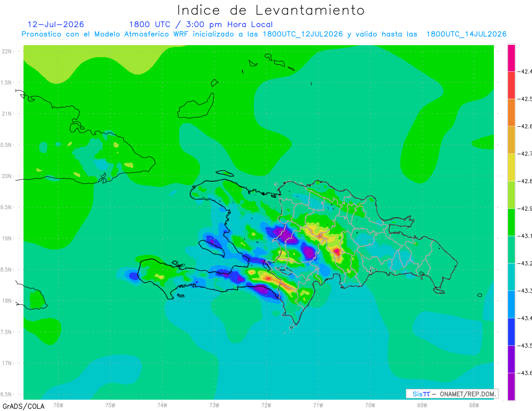The width and height of the screenshot is (532, 411).
Task: Click the legend value '-42.8'
Action: (x=525, y=181)
